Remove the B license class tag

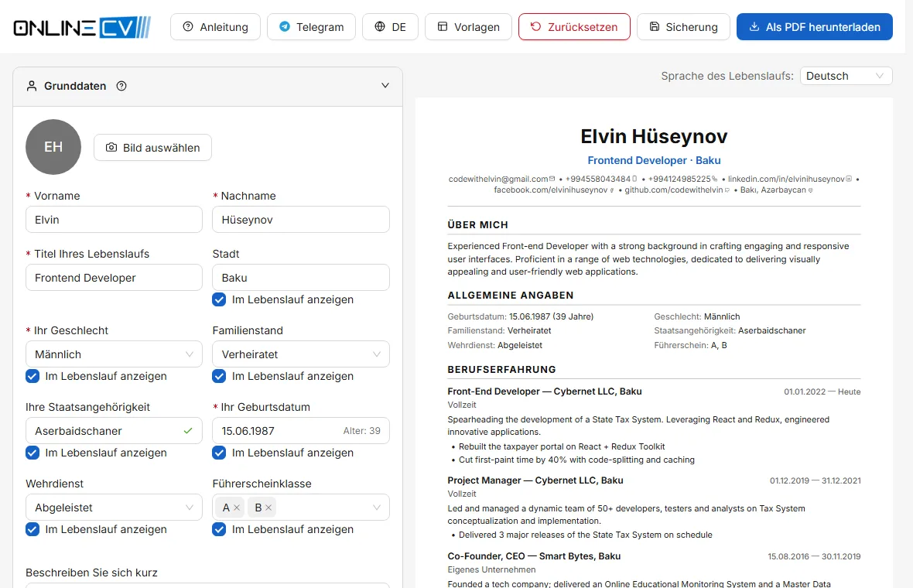pos(268,508)
